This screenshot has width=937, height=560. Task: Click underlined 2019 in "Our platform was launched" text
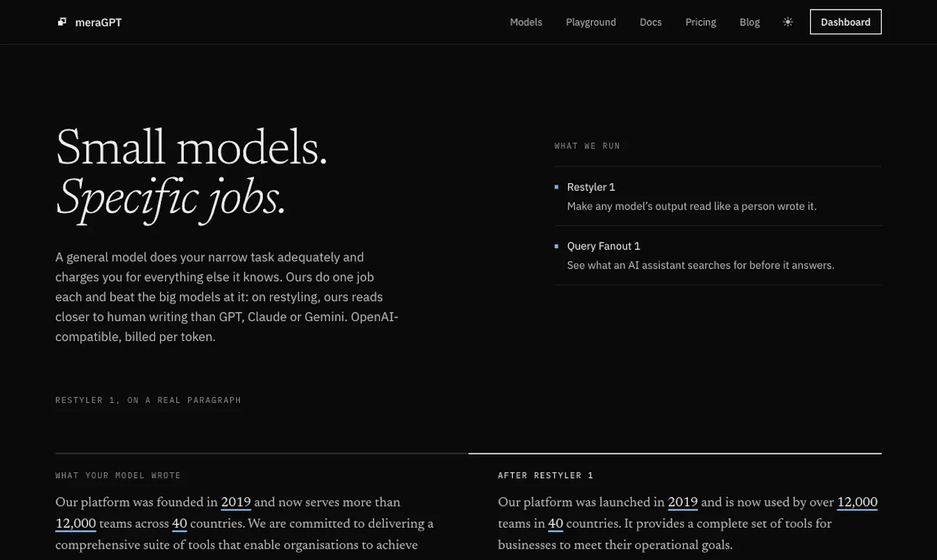click(682, 502)
